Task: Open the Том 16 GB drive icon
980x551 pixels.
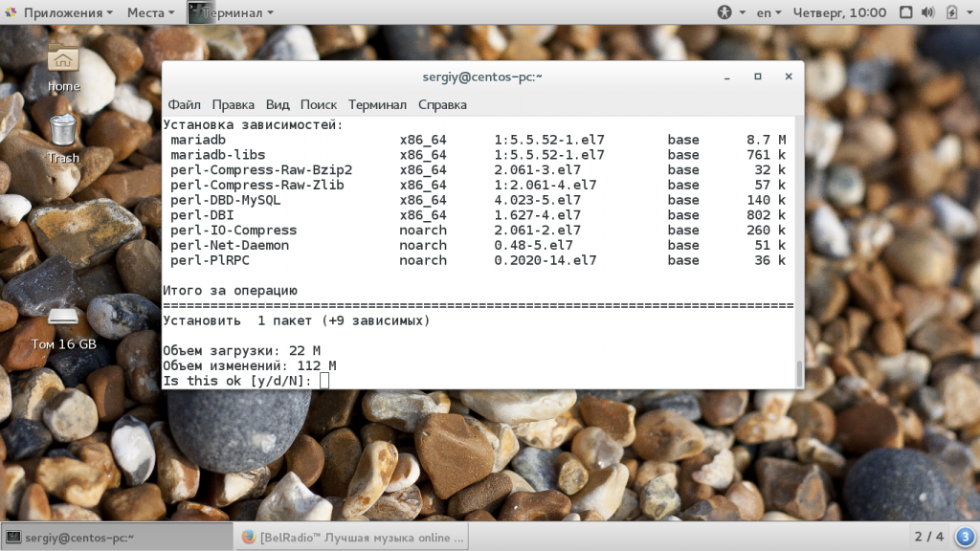Action: 63,317
